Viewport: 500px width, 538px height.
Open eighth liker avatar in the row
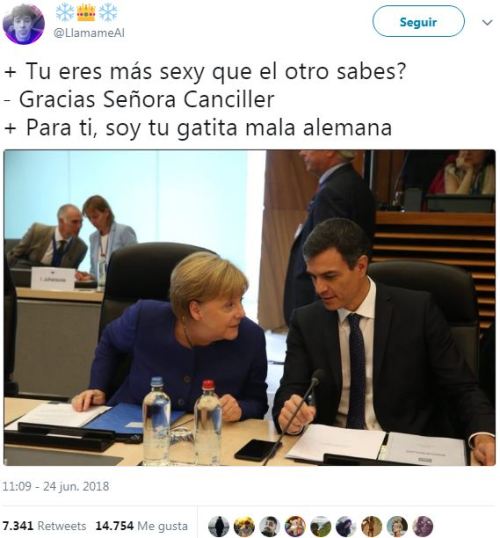(x=397, y=526)
